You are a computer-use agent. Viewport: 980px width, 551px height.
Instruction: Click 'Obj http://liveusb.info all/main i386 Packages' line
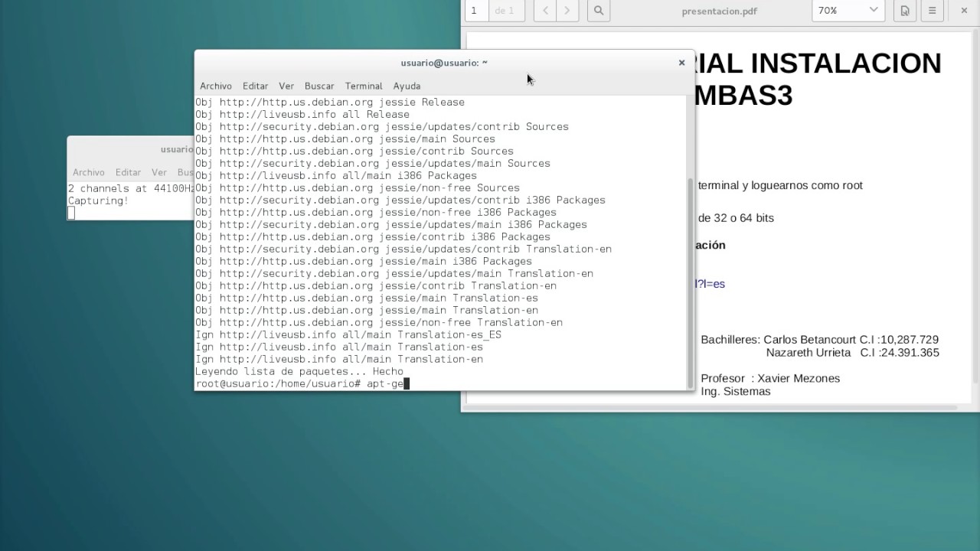tap(336, 175)
